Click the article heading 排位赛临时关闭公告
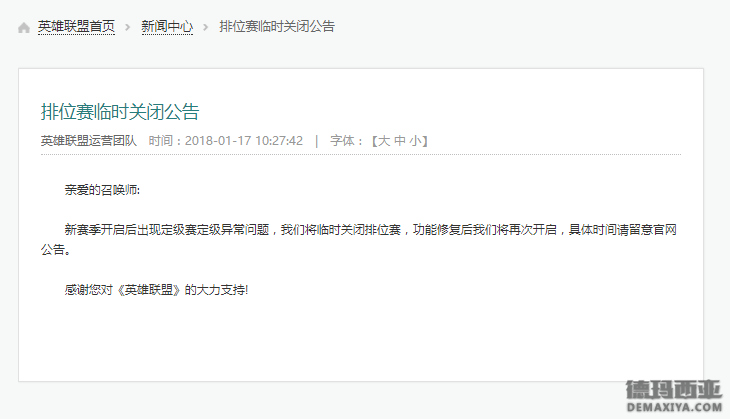This screenshot has height=419, width=730. 120,112
